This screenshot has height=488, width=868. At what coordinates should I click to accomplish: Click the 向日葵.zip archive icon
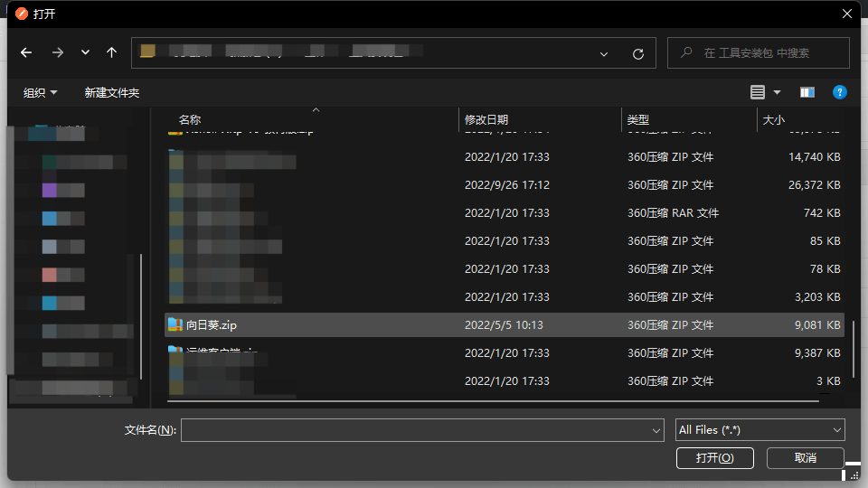coord(175,324)
